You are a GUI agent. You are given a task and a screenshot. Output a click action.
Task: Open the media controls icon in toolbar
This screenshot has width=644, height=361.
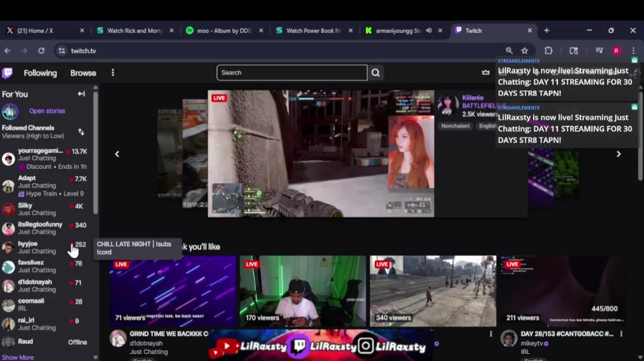[599, 51]
